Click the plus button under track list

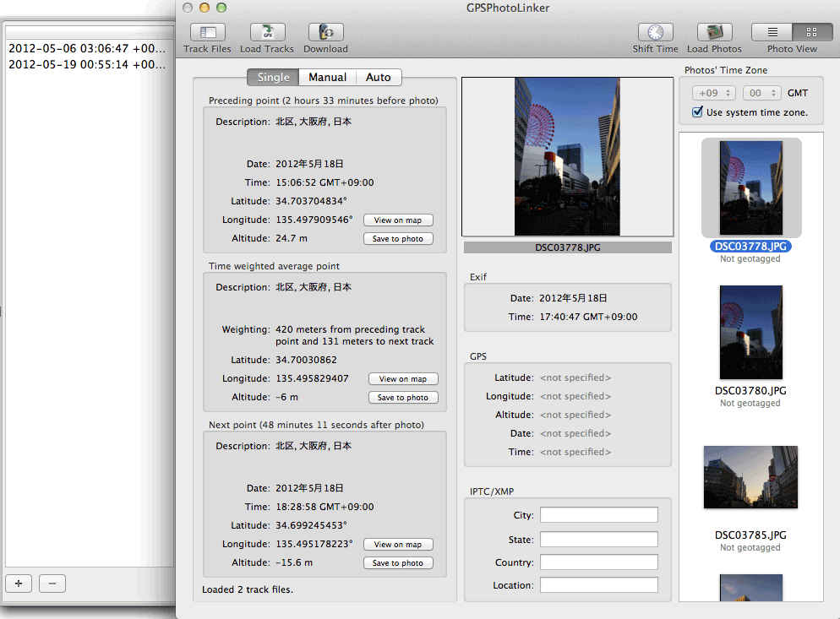pos(19,583)
